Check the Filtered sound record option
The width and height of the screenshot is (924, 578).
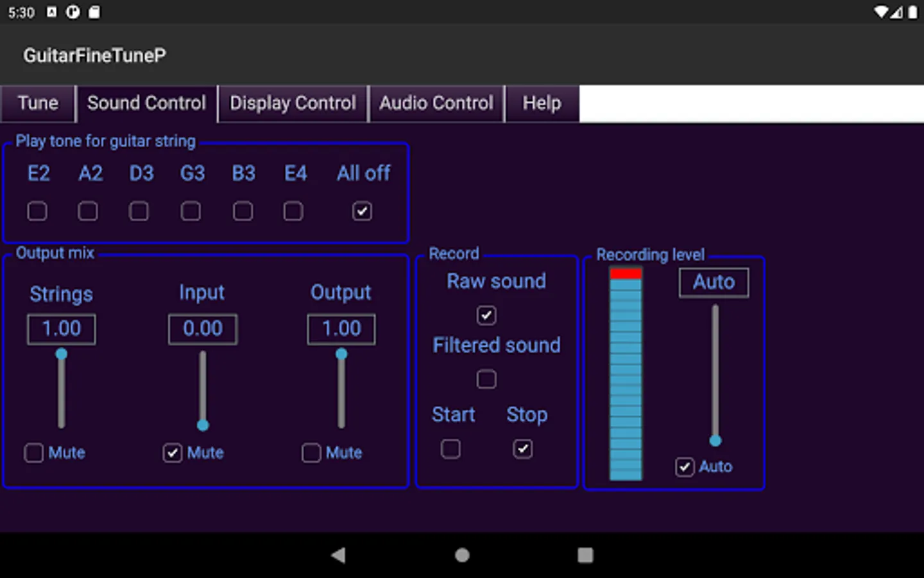(x=486, y=380)
